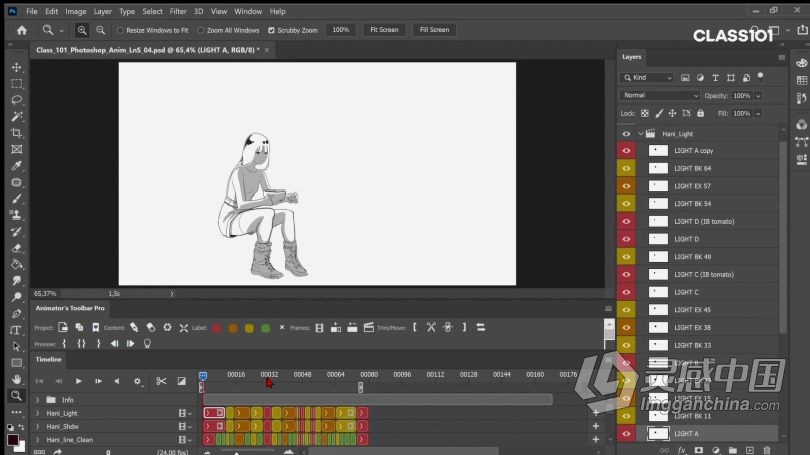Open the Window menu
810x455 pixels.
248,11
